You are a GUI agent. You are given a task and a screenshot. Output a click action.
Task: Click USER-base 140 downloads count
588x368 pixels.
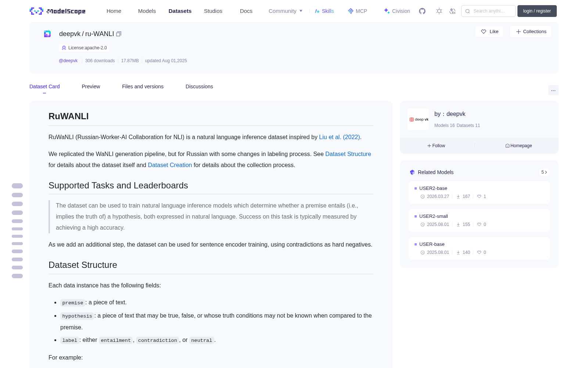[466, 252]
